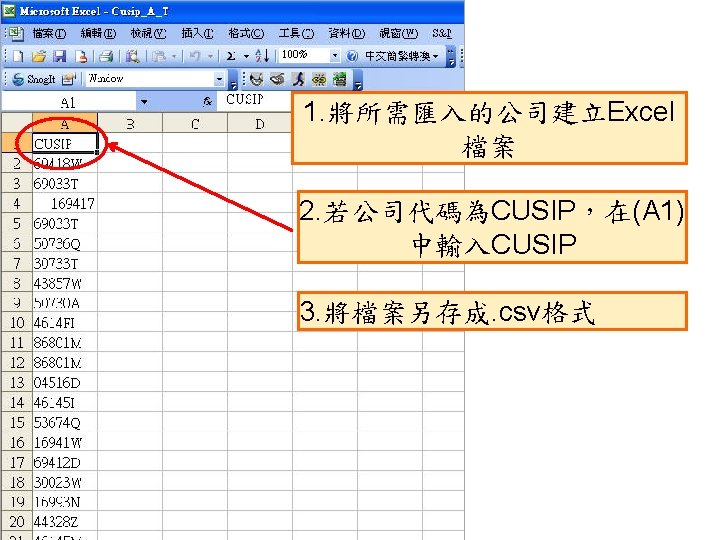This screenshot has height=540, width=720.
Task: Select cell containing 04516D
Action: (x=65, y=382)
